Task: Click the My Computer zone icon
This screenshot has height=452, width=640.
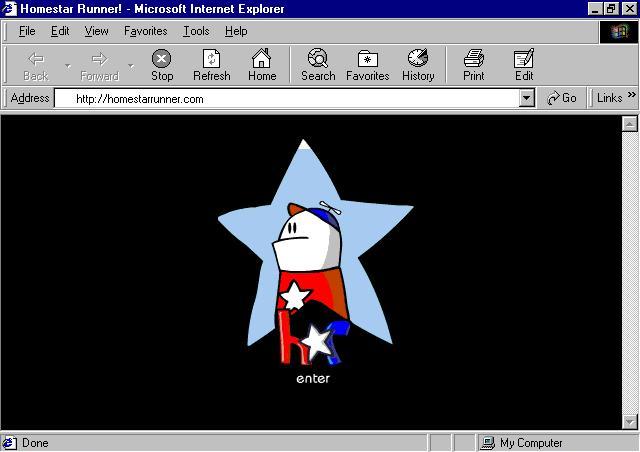Action: pyautogui.click(x=488, y=443)
